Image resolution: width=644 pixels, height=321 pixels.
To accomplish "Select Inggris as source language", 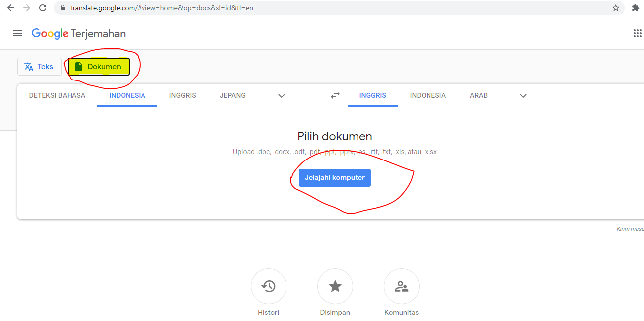I will [x=182, y=95].
